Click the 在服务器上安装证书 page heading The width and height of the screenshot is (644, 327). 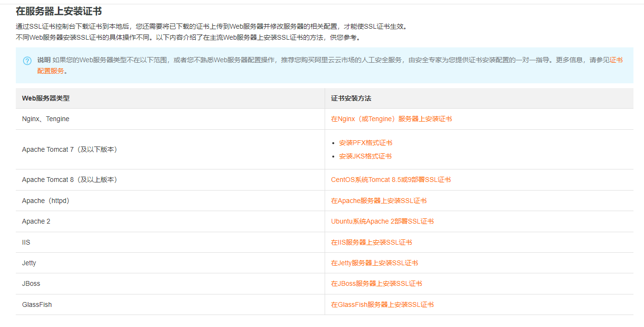click(59, 11)
